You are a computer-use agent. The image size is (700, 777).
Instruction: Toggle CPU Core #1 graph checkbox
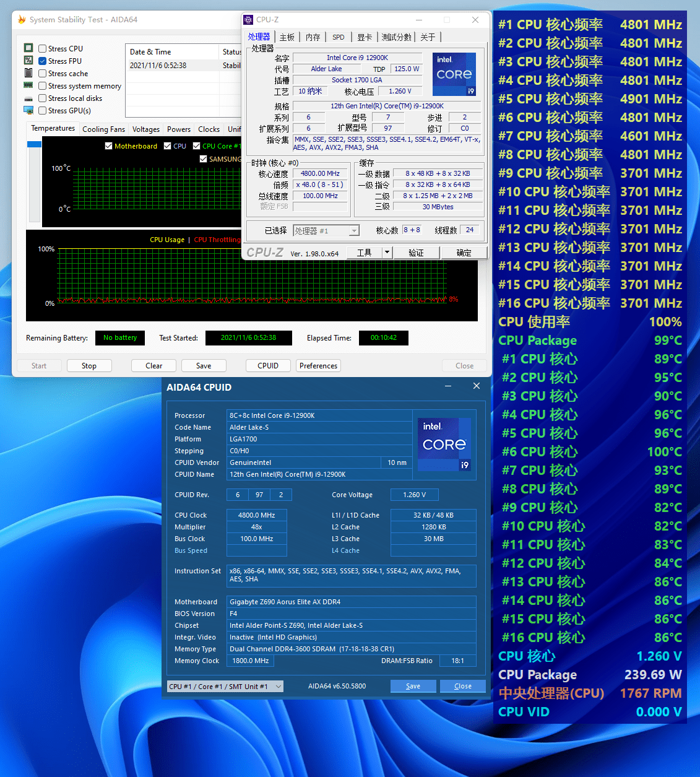197,146
